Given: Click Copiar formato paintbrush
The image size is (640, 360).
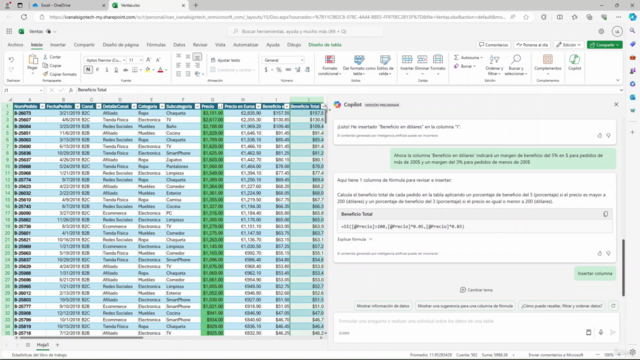Looking at the screenshot, I should pyautogui.click(x=60, y=74).
